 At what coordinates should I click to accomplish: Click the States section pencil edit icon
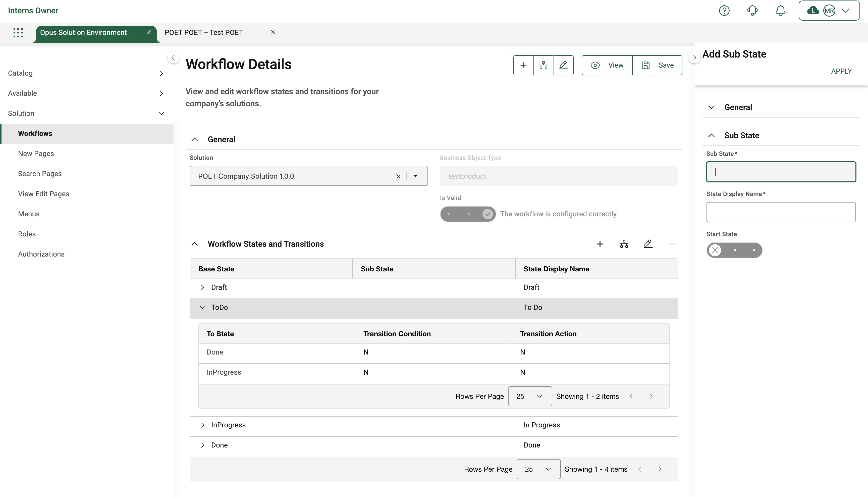click(x=648, y=244)
